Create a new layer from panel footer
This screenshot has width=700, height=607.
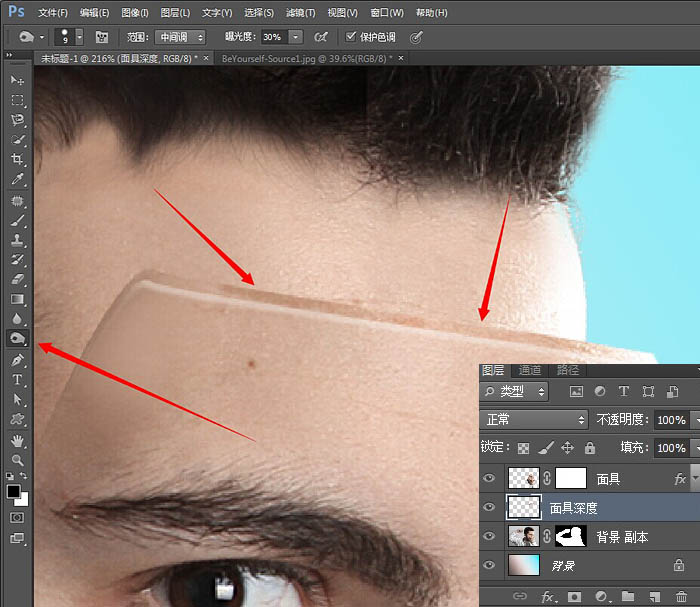654,597
